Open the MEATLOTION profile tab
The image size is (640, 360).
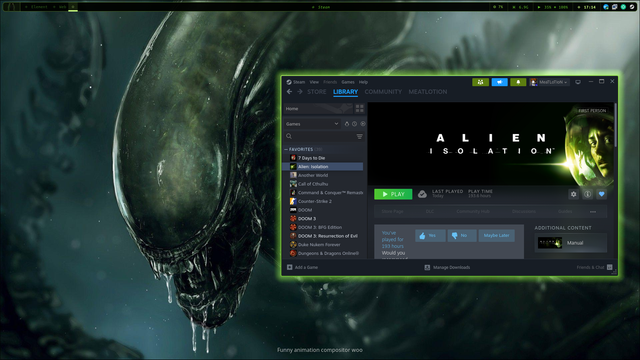(x=428, y=92)
